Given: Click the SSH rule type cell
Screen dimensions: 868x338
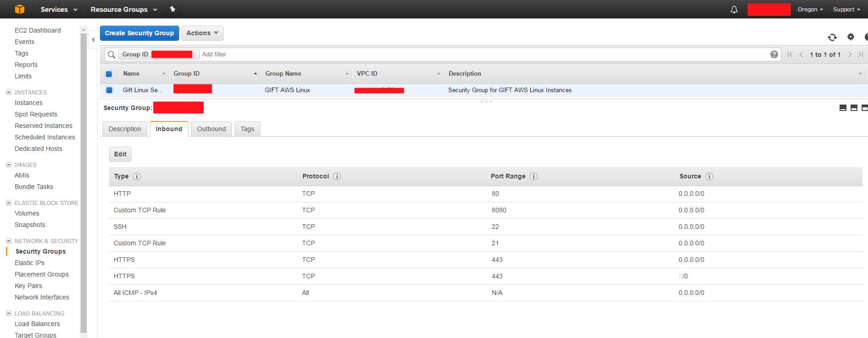Looking at the screenshot, I should (120, 227).
